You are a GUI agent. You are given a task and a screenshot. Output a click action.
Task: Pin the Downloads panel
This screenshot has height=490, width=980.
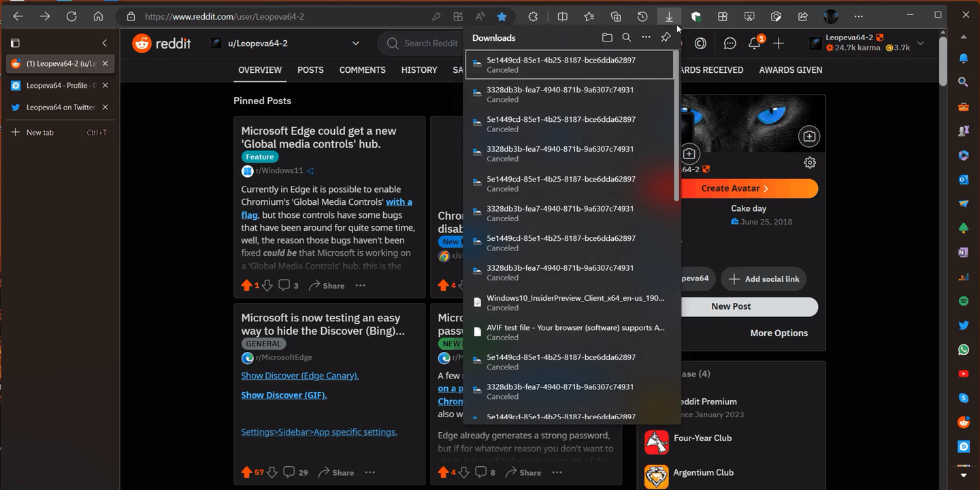pyautogui.click(x=666, y=38)
